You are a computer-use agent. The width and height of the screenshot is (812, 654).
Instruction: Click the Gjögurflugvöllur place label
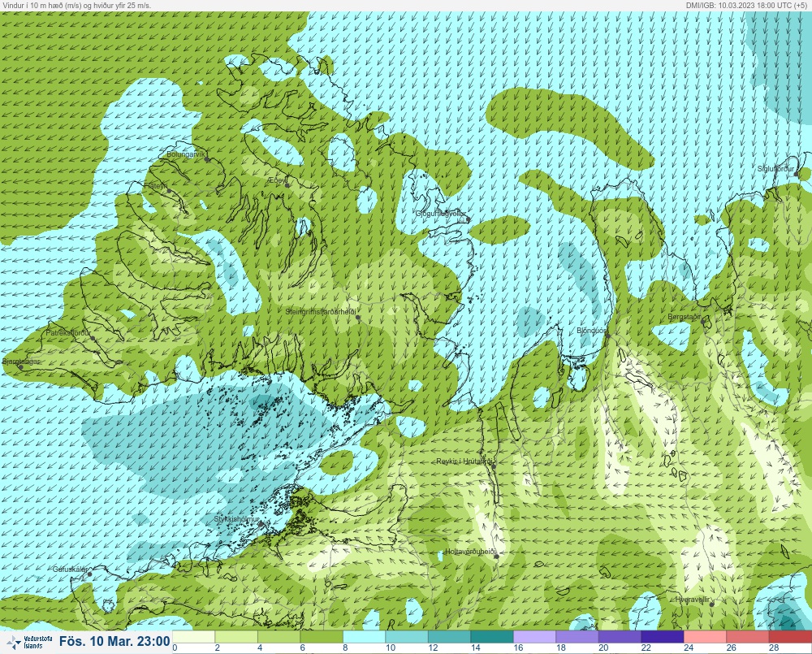coord(441,214)
